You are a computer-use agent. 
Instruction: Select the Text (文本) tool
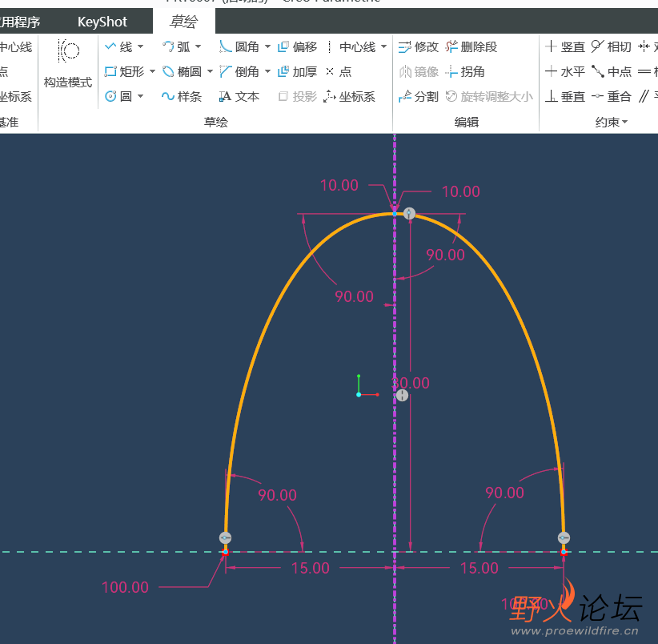click(x=239, y=97)
